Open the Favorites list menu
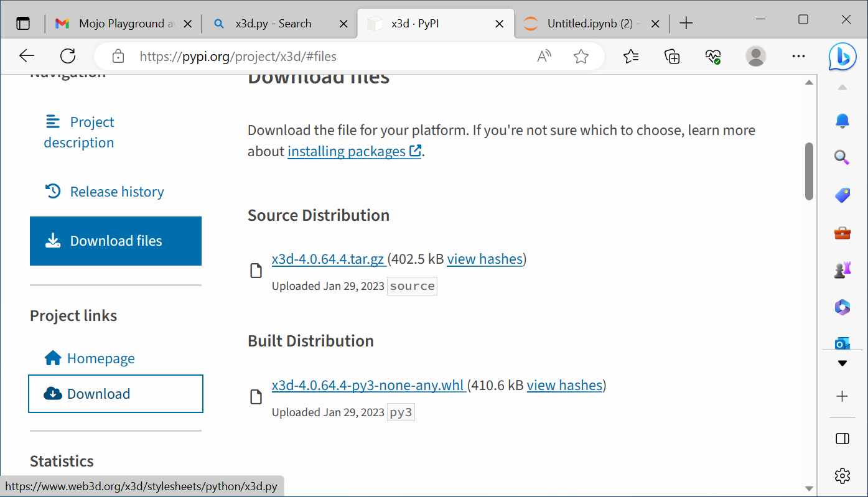This screenshot has height=497, width=868. [630, 57]
